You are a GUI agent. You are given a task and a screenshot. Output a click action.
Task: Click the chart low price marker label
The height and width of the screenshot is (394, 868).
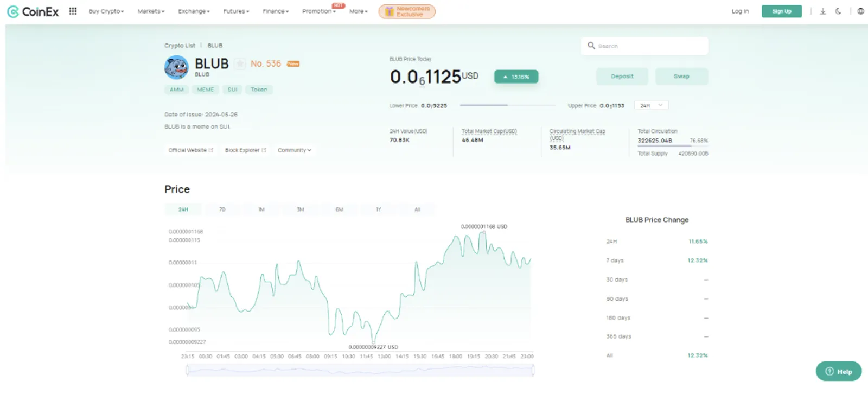tap(373, 347)
